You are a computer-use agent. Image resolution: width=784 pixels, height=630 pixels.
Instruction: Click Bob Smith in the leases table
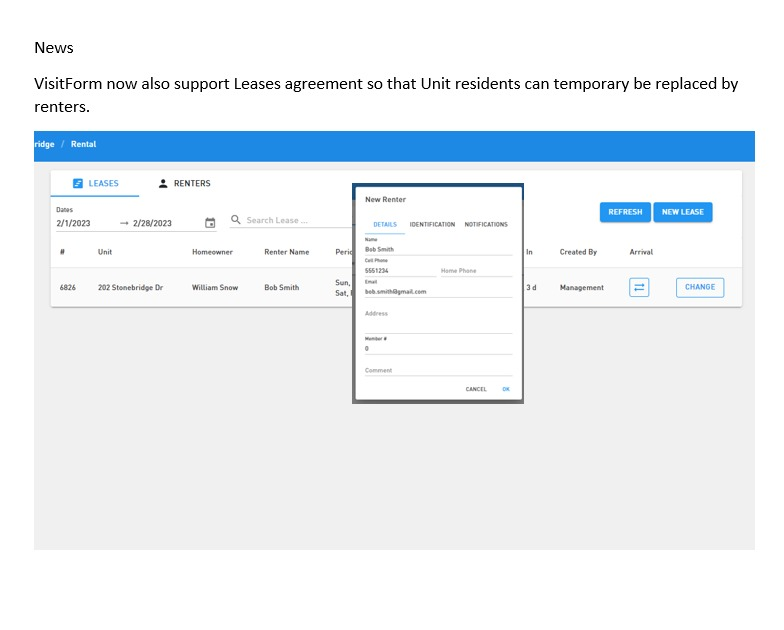282,288
